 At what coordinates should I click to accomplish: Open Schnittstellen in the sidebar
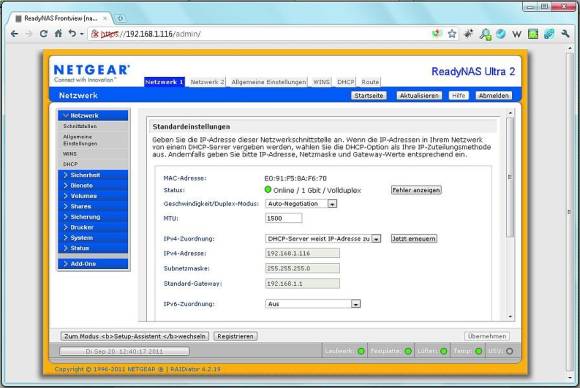pyautogui.click(x=80, y=126)
